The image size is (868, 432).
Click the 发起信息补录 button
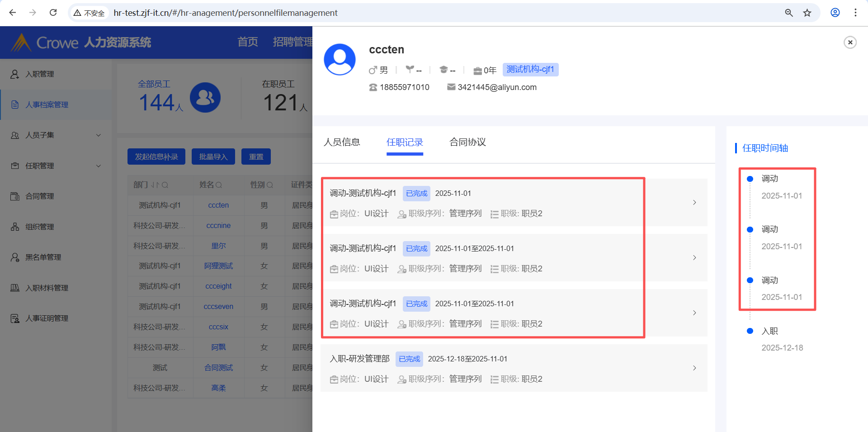pos(156,157)
